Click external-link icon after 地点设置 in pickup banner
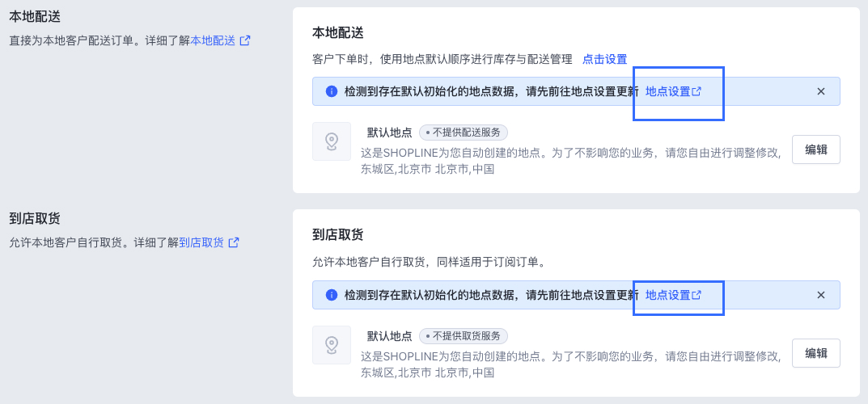 coord(697,296)
